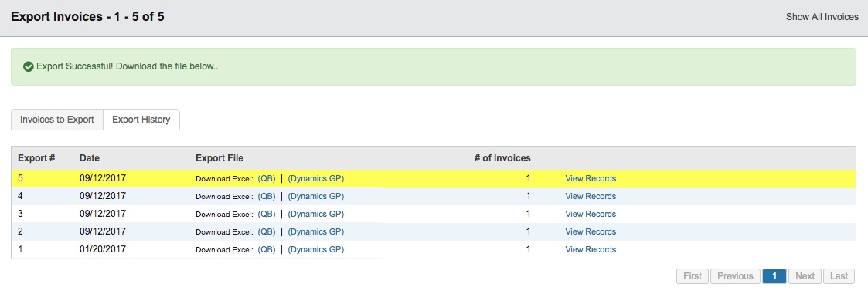Click the Export Successful message text

point(128,67)
